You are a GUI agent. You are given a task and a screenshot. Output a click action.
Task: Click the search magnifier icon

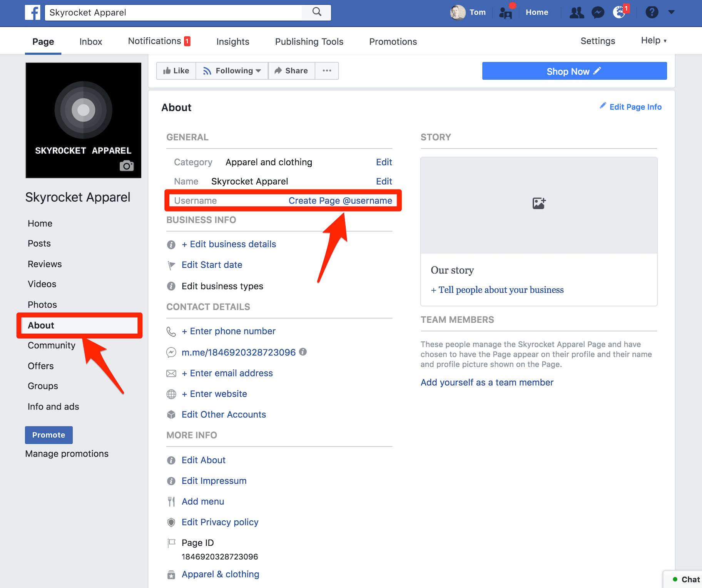pos(316,12)
